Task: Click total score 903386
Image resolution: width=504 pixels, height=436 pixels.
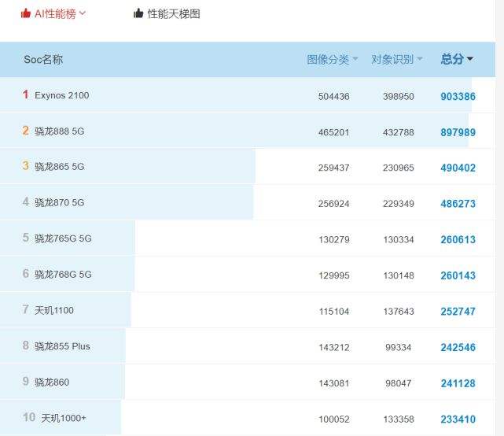Action: point(458,96)
